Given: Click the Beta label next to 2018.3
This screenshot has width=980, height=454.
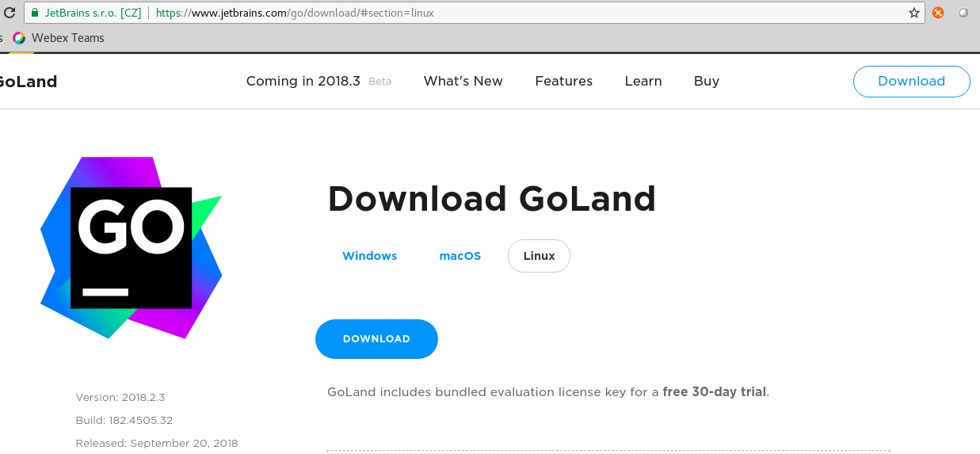Looking at the screenshot, I should (380, 82).
